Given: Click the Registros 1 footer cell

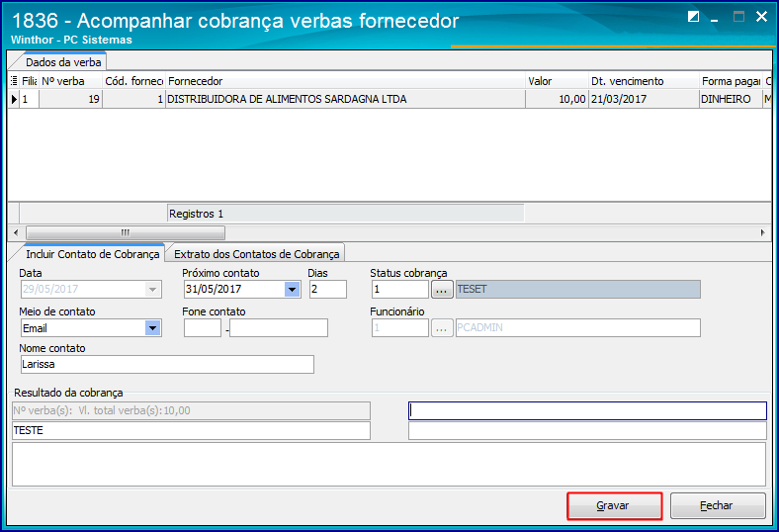Looking at the screenshot, I should coord(345,214).
